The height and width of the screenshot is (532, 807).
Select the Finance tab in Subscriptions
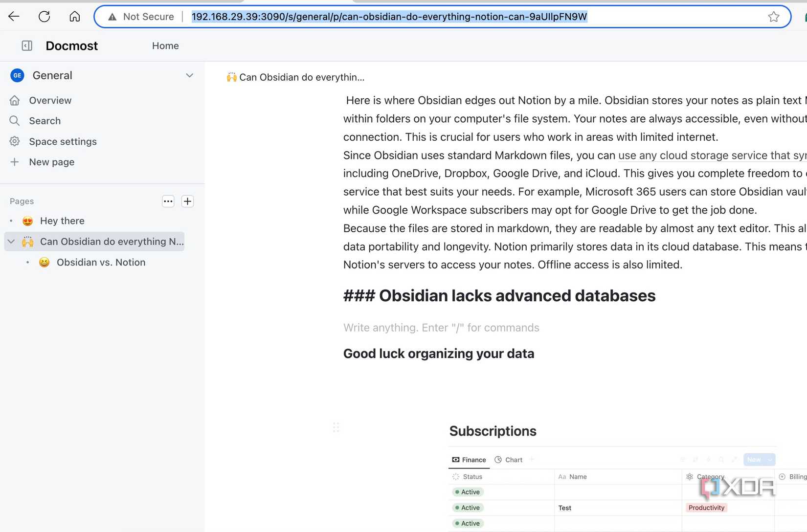(x=468, y=460)
